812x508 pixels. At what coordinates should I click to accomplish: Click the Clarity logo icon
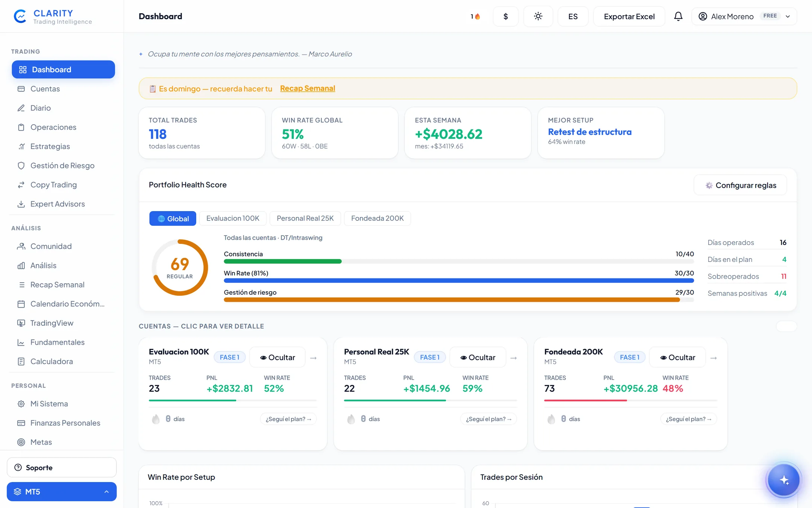[x=20, y=16]
